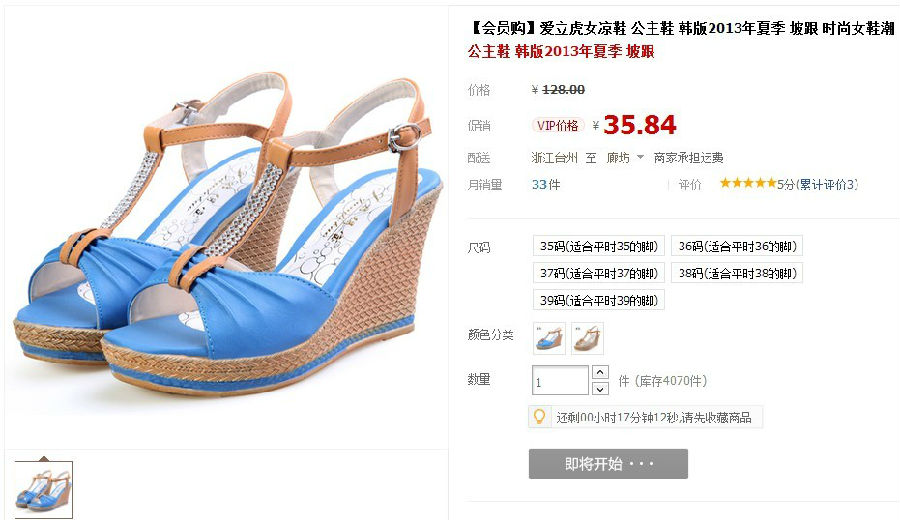Increase quantity with the up arrow

600,372
